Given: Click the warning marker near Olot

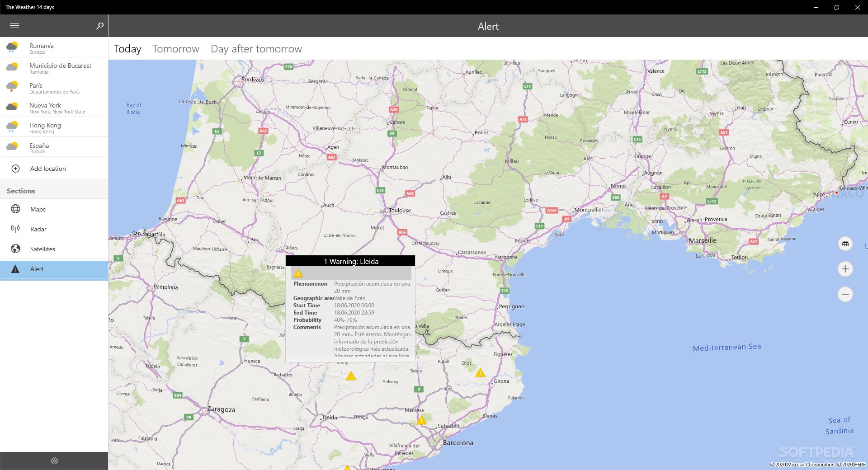Looking at the screenshot, I should [480, 373].
